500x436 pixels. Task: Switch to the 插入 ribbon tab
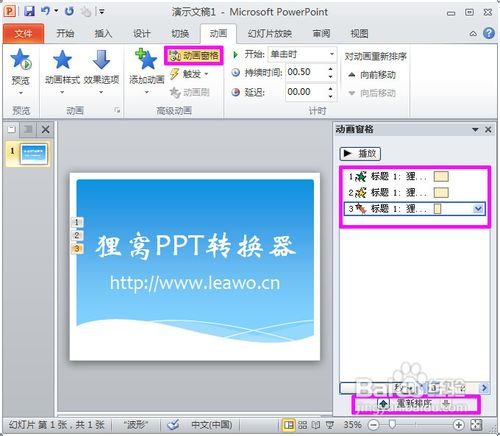(103, 33)
